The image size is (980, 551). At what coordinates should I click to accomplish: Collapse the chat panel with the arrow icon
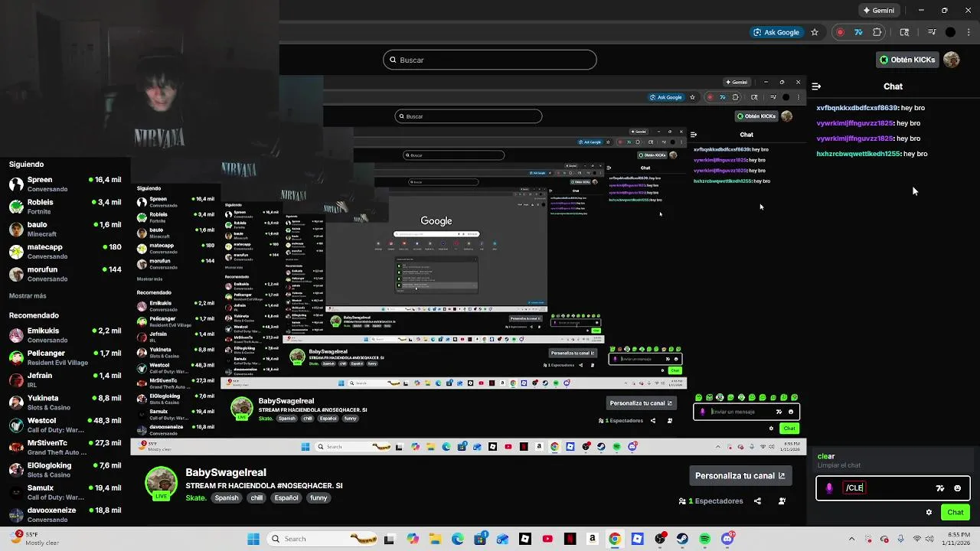tap(816, 86)
